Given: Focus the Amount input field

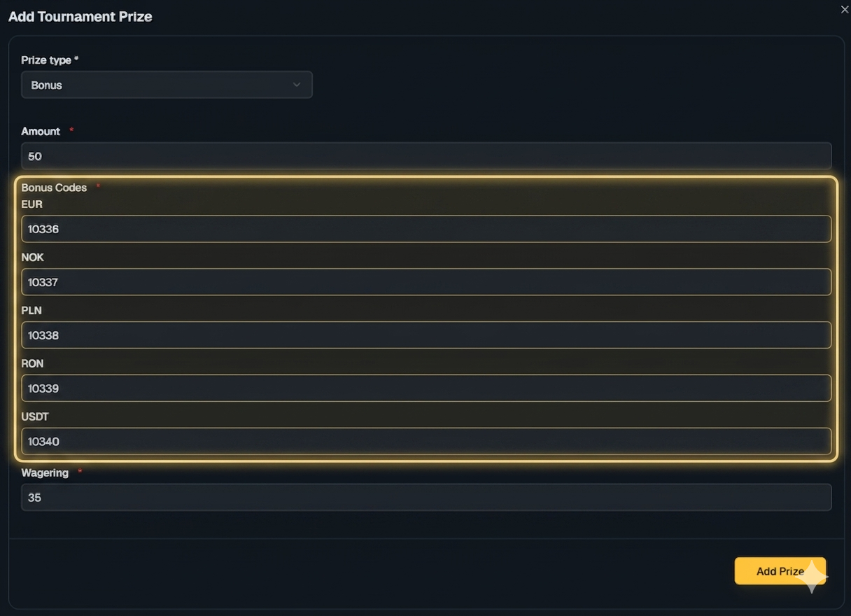Looking at the screenshot, I should click(x=426, y=156).
